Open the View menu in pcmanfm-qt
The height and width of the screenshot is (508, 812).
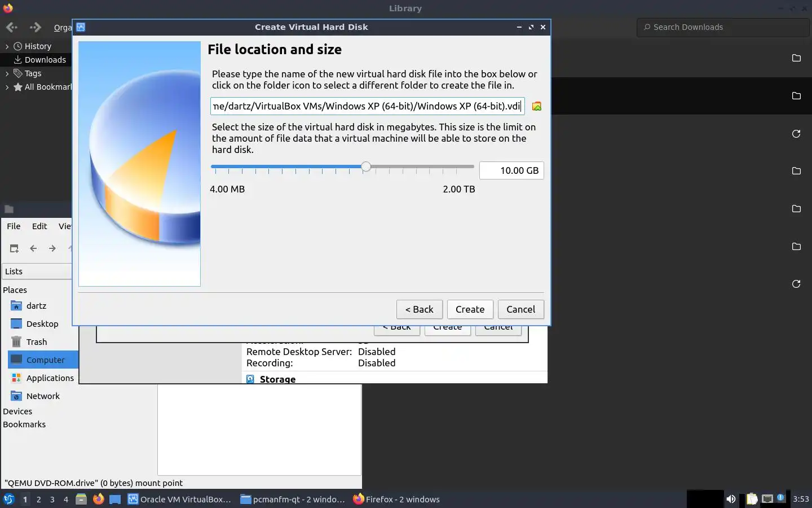(x=65, y=226)
